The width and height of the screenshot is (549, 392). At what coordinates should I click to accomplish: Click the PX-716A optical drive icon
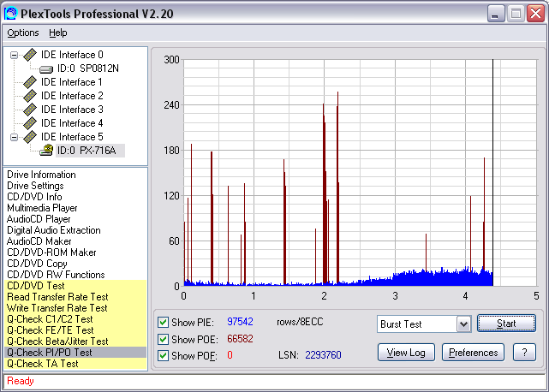point(46,151)
